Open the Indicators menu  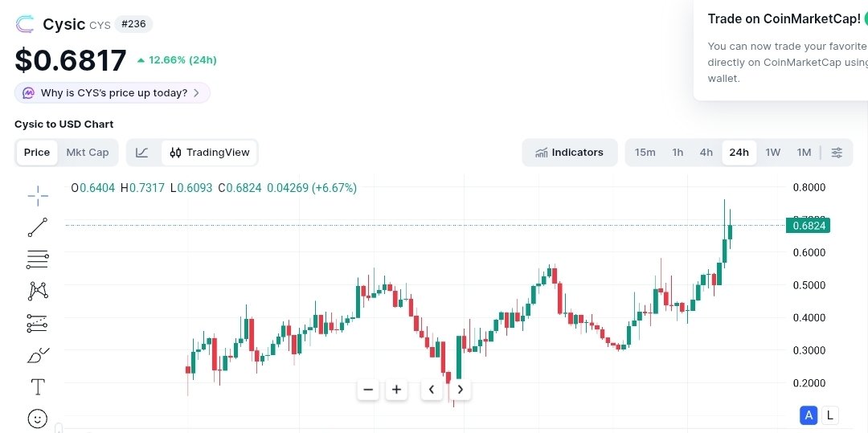569,153
